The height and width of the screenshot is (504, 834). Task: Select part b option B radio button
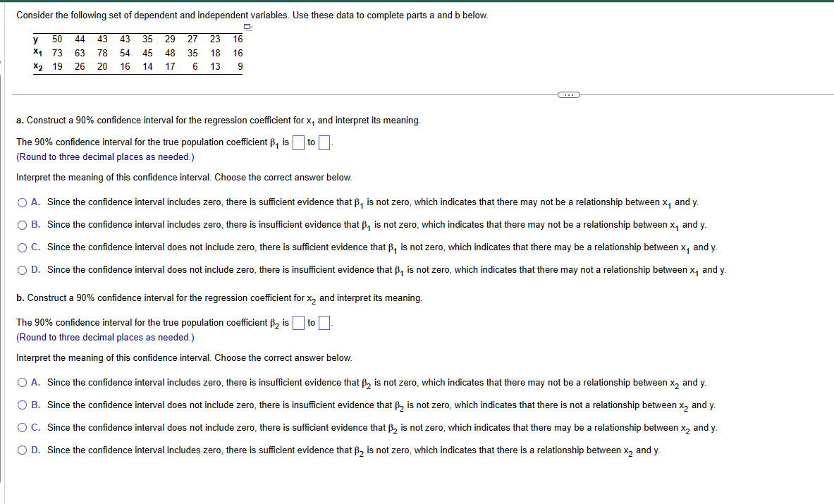(x=23, y=405)
